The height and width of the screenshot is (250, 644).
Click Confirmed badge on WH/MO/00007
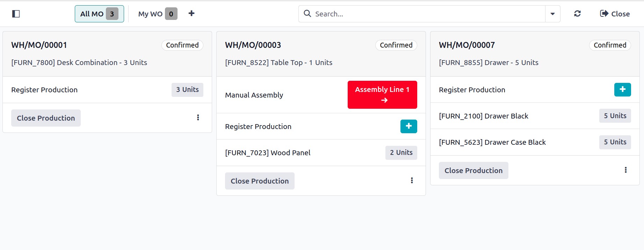click(x=610, y=45)
